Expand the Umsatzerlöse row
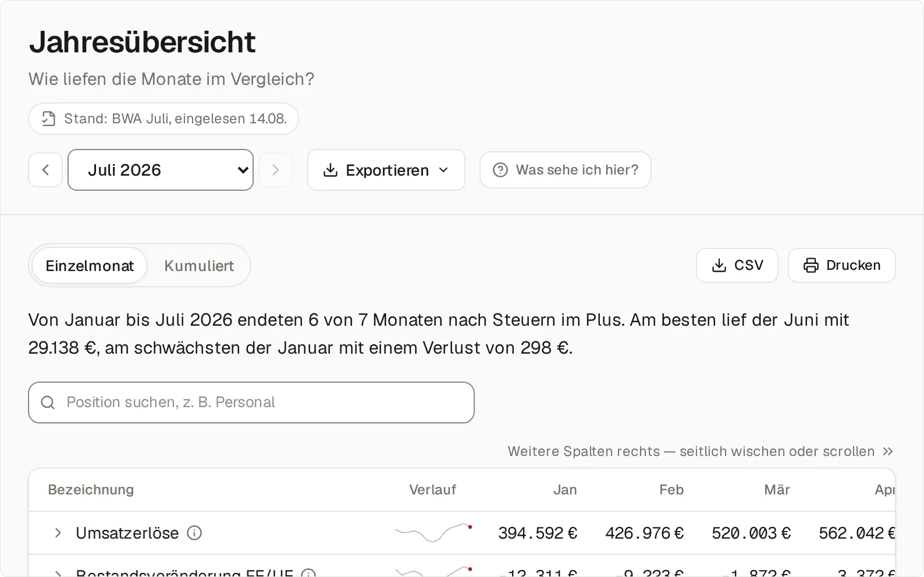924x577 pixels. 58,533
